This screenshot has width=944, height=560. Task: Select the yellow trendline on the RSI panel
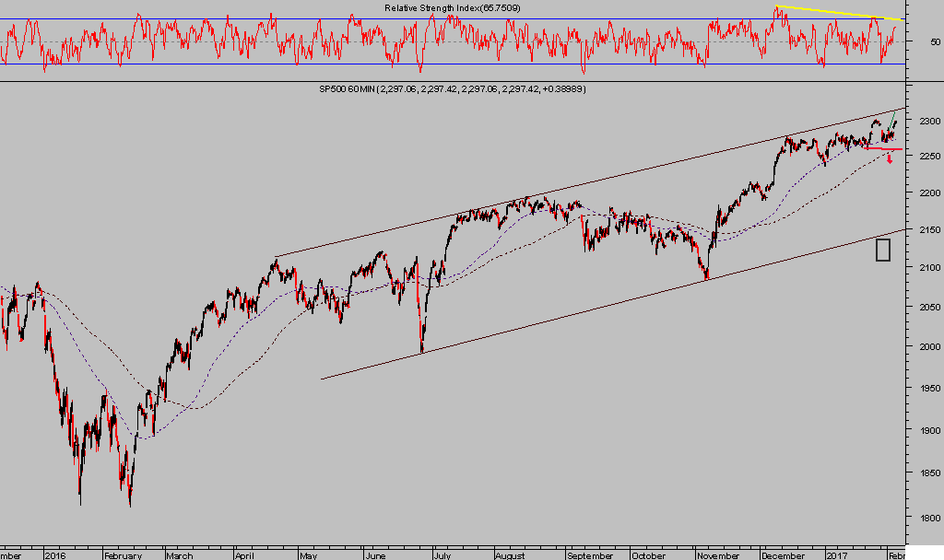839,13
